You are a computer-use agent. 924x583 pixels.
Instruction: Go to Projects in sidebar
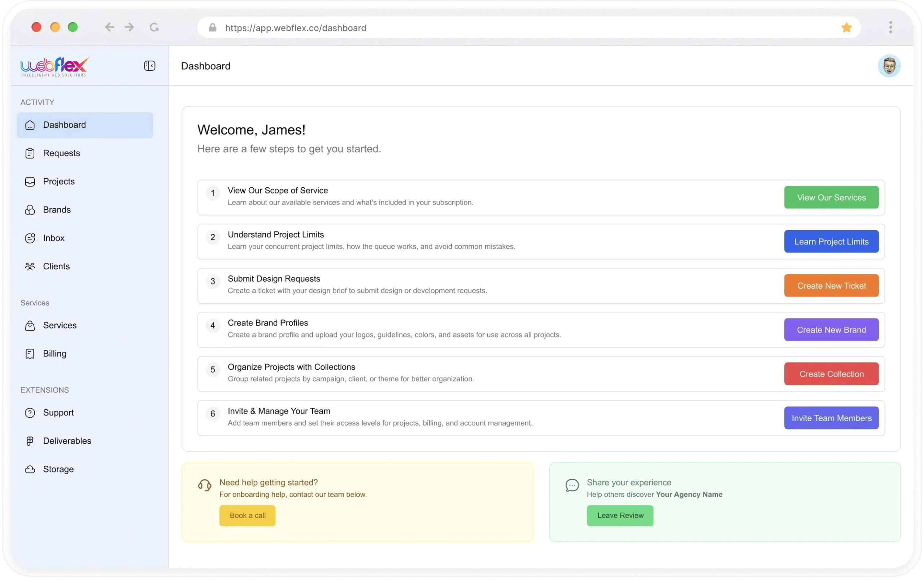(59, 182)
